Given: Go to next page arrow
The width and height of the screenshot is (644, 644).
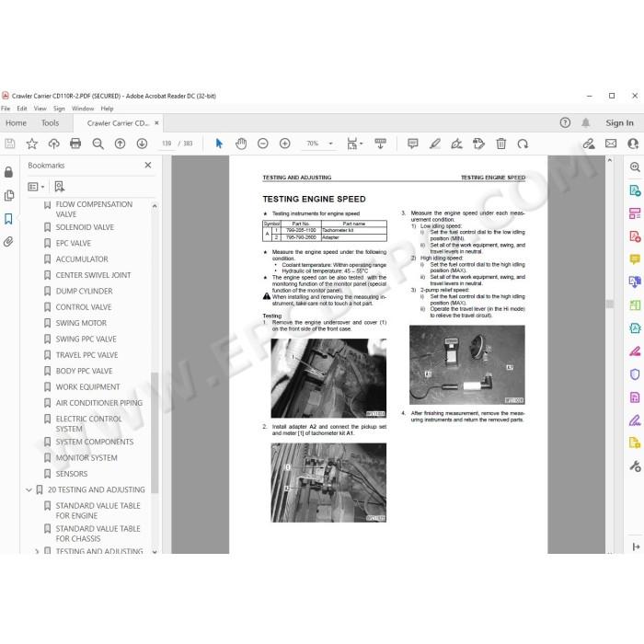Looking at the screenshot, I should click(x=142, y=144).
